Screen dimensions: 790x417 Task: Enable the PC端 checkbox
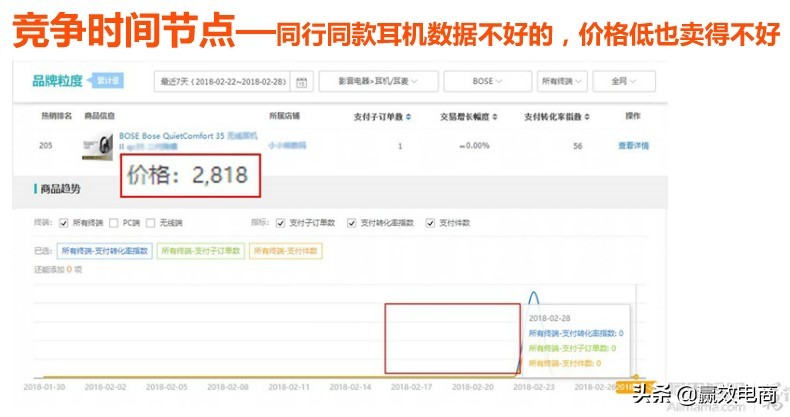pyautogui.click(x=113, y=223)
